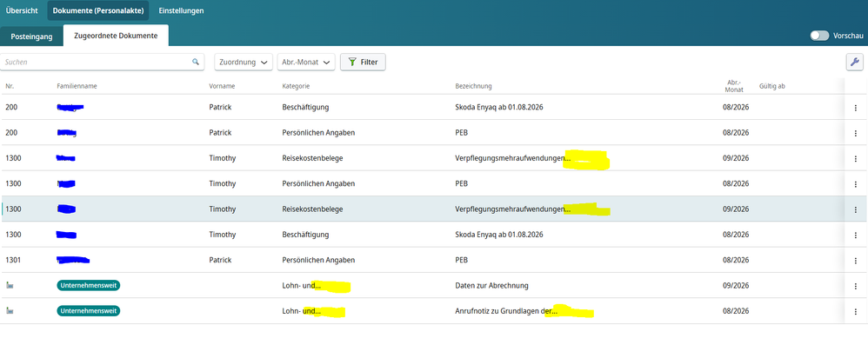Screen dimensions: 868x345
Task: Click the search magnifier icon
Action: (196, 62)
